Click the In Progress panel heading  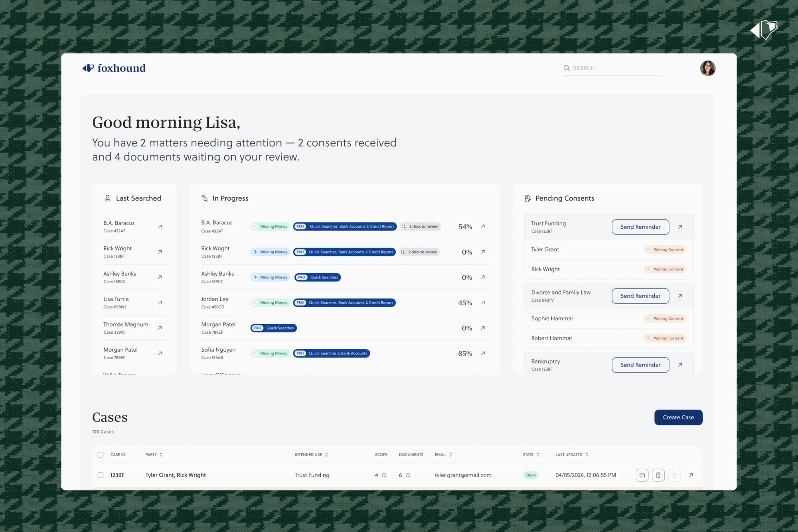click(230, 198)
